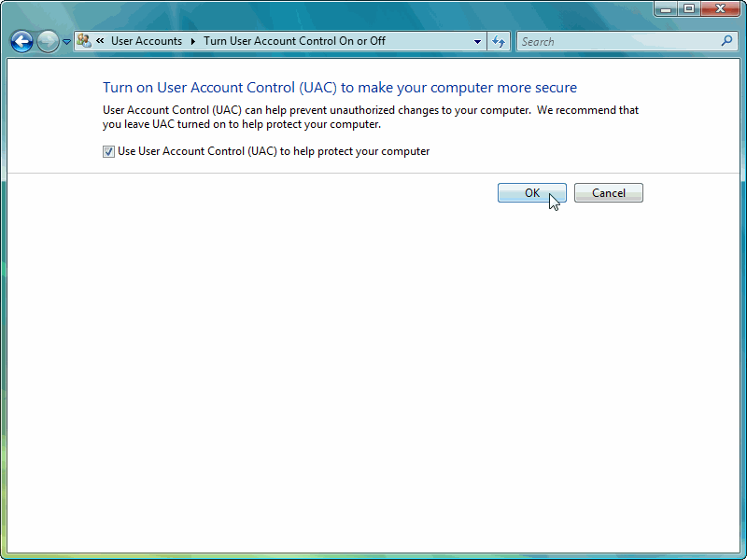This screenshot has height=560, width=747.
Task: Confirm with the OK button
Action: [531, 193]
